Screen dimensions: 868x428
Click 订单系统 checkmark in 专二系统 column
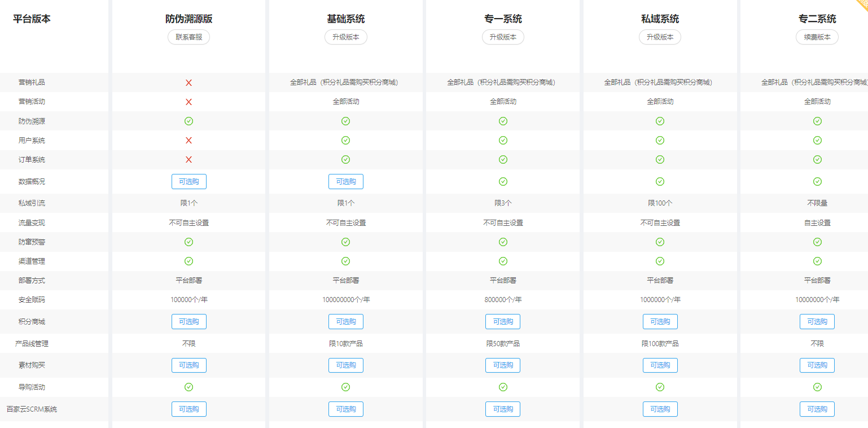coord(817,159)
